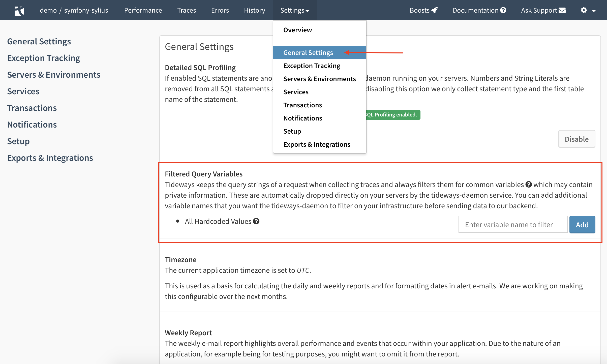Click the 'Filtered Query Variables' heading
This screenshot has height=364, width=607.
point(204,174)
